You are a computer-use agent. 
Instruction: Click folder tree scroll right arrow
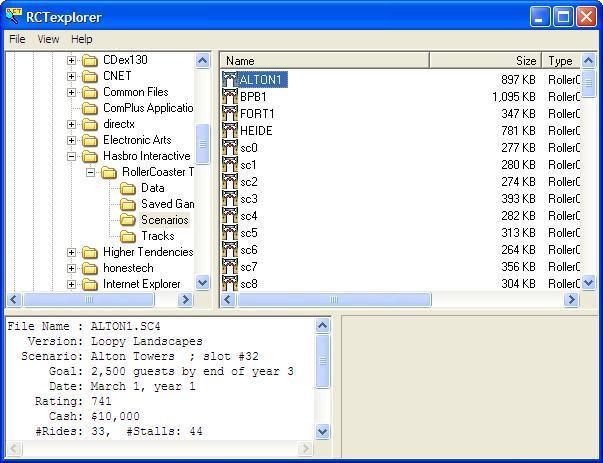pyautogui.click(x=186, y=300)
